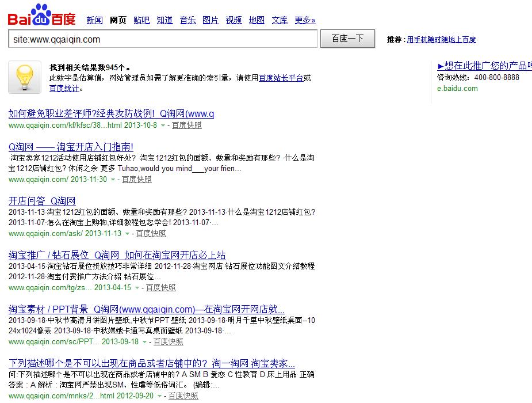The width and height of the screenshot is (532, 403).
Task: Expand dropdown arrow after date 2013-11-30
Action: coord(113,180)
